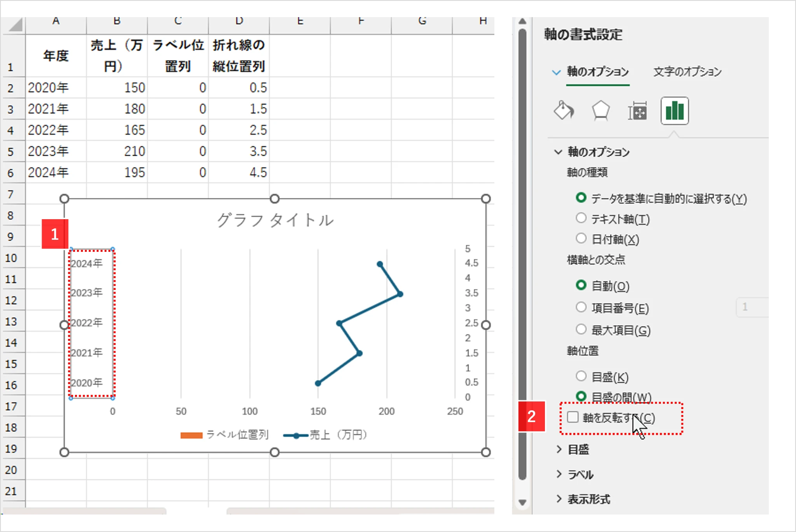The height and width of the screenshot is (532, 796).
Task: Select the テキスト軸 radio button
Action: pyautogui.click(x=581, y=218)
